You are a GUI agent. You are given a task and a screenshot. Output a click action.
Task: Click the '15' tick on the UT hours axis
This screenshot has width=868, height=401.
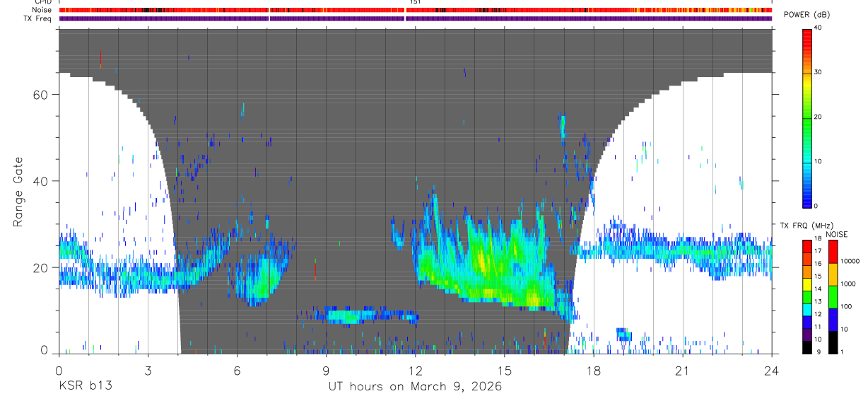point(505,370)
